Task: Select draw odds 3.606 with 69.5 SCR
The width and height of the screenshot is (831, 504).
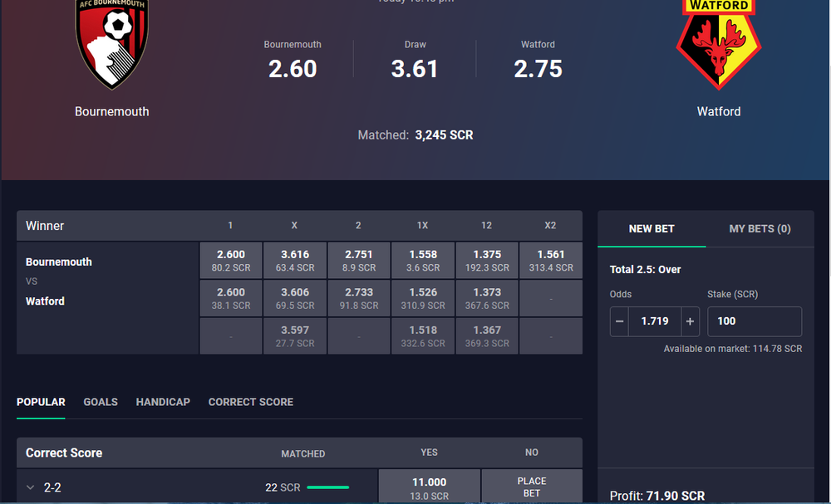Action: click(x=295, y=298)
